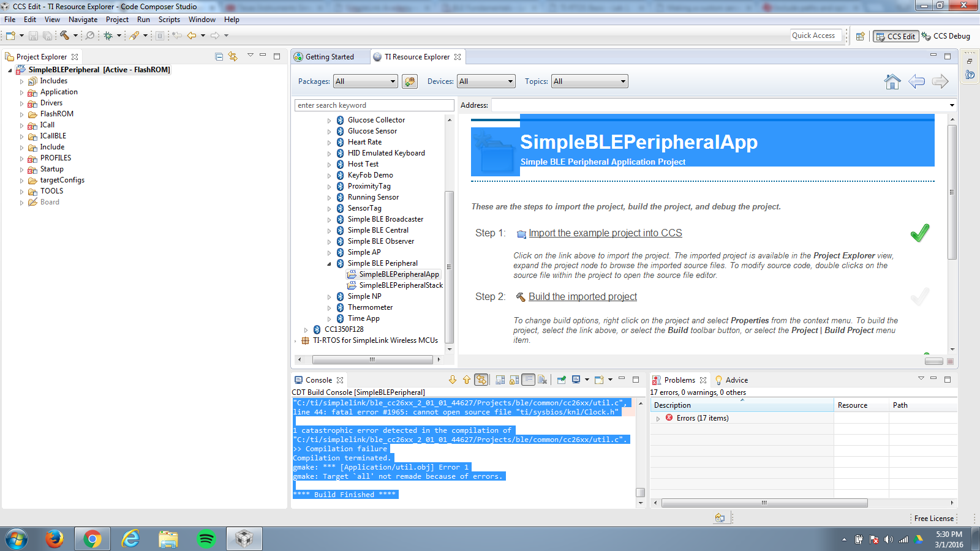Screen dimensions: 980x551
Task: Open the help view icon in the right trim
Action: [x=970, y=75]
